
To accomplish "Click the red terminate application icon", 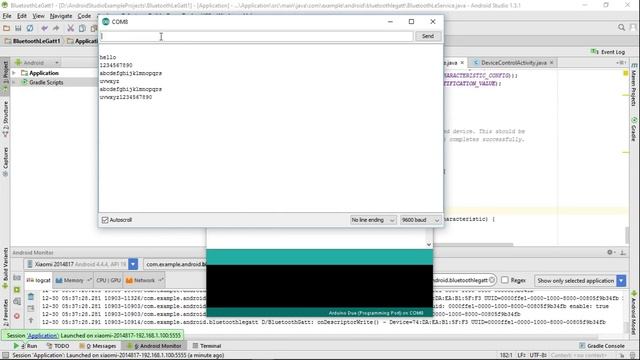I will tap(17, 316).
